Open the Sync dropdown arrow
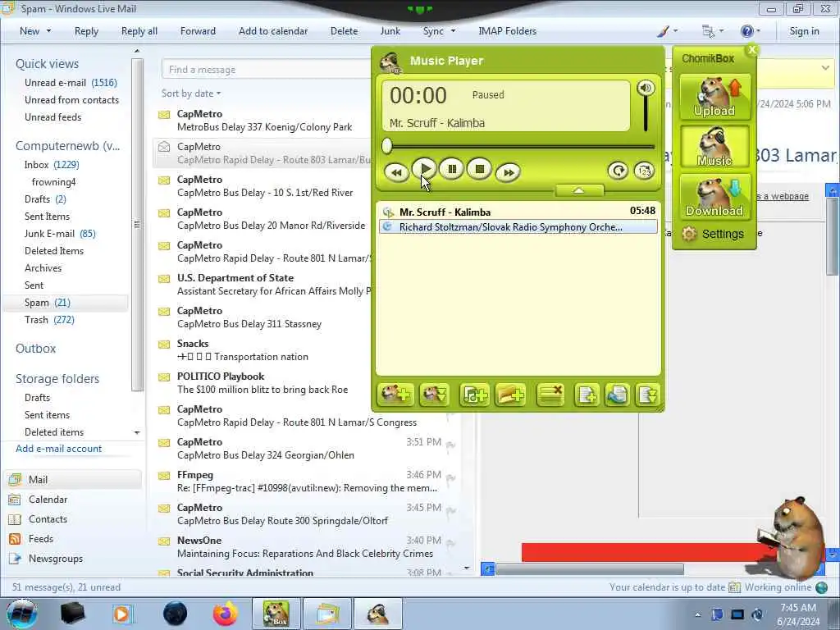This screenshot has height=630, width=840. [x=453, y=31]
